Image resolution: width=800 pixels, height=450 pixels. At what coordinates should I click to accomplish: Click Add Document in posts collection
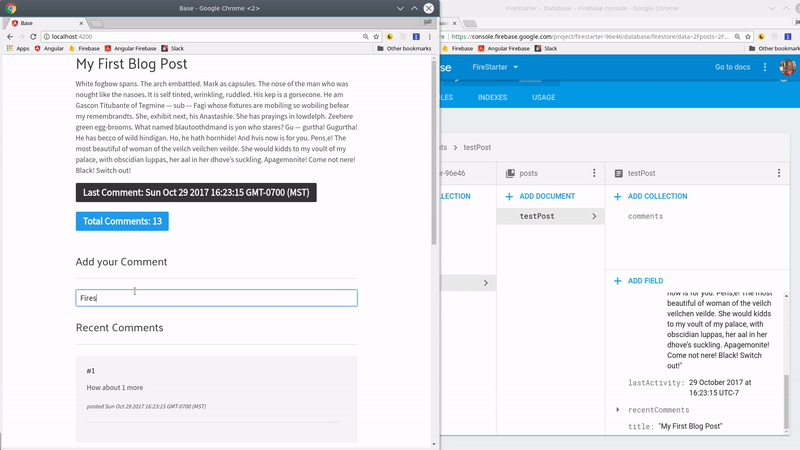(x=540, y=197)
